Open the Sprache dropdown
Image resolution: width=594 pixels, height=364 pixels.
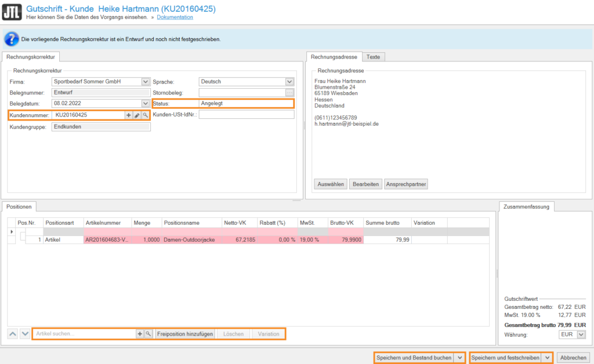click(x=289, y=82)
